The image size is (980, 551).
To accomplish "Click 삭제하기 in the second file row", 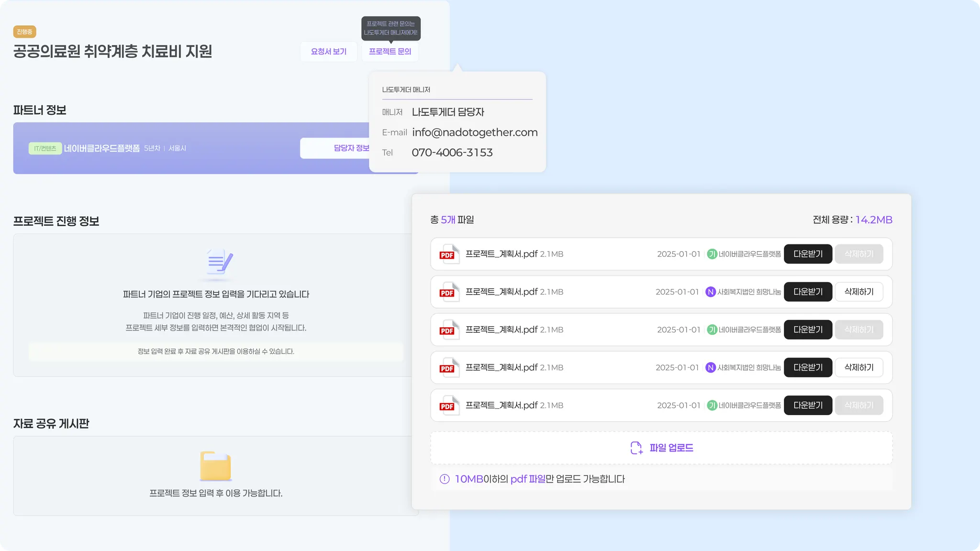I will coord(858,292).
